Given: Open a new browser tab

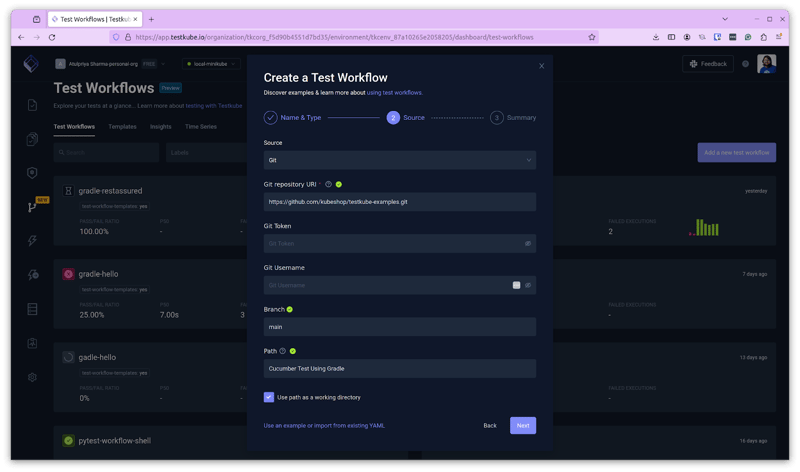Looking at the screenshot, I should (x=152, y=19).
